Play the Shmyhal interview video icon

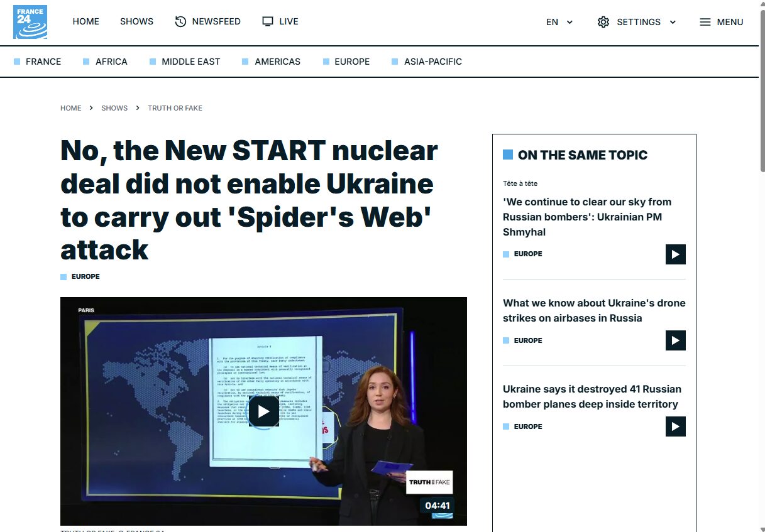pos(676,254)
